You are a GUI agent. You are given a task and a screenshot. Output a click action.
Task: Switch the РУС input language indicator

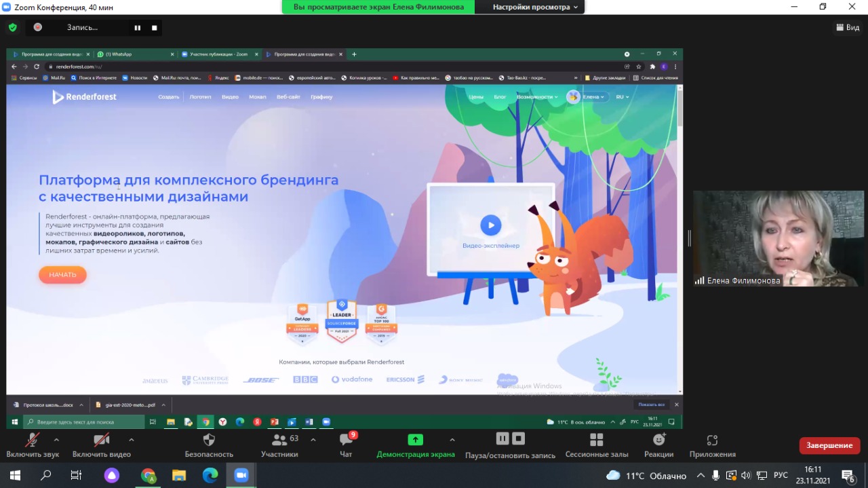click(781, 475)
